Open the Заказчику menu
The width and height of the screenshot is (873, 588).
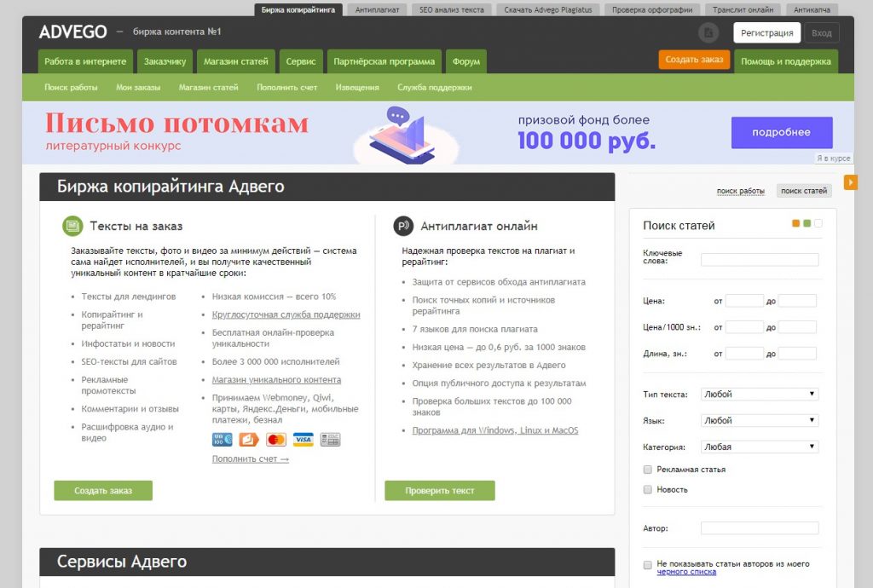(x=165, y=61)
